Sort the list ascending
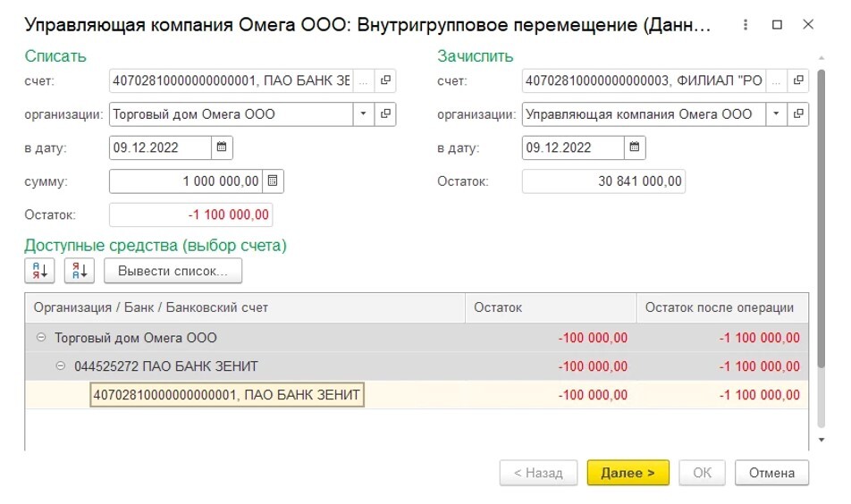851x504 pixels. pyautogui.click(x=40, y=270)
